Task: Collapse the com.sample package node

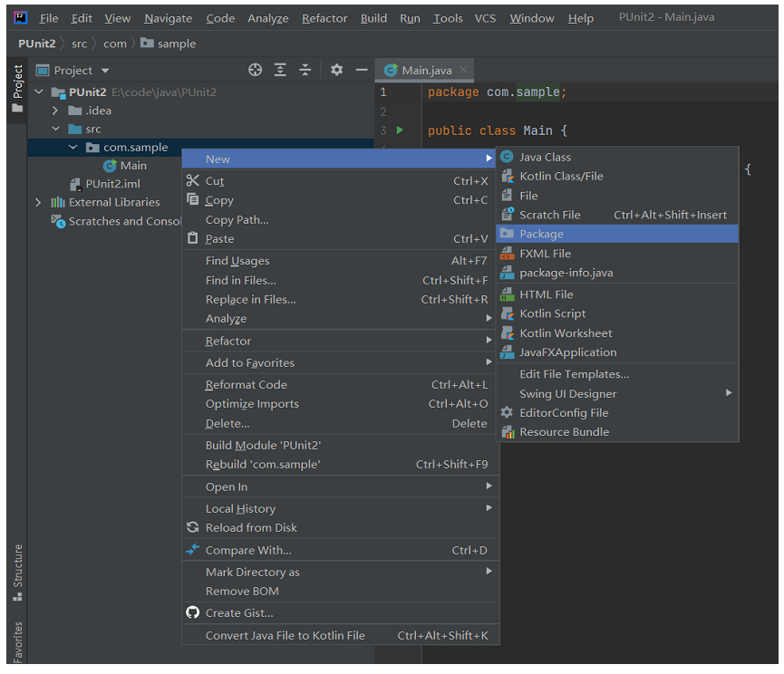Action: (x=73, y=147)
